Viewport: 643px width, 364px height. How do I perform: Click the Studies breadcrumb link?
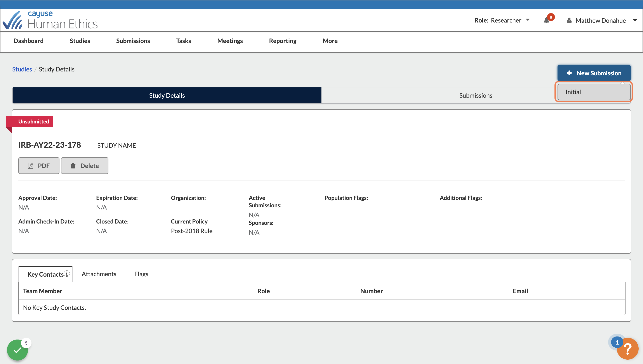[22, 69]
